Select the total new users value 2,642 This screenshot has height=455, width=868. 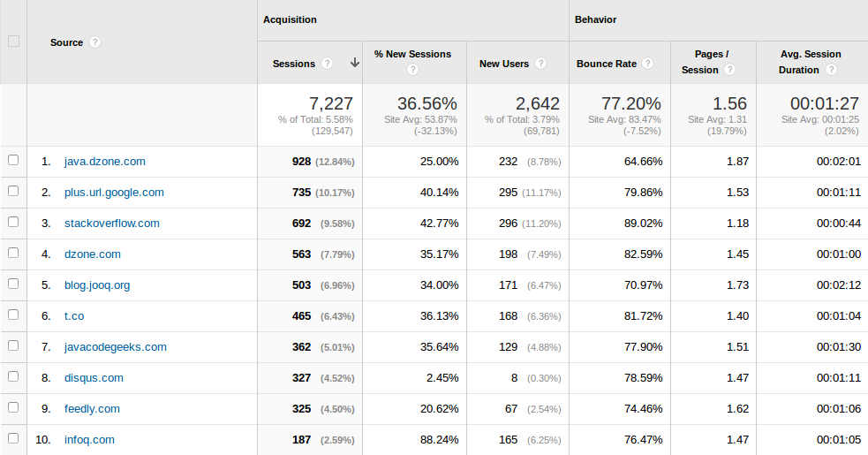point(538,103)
